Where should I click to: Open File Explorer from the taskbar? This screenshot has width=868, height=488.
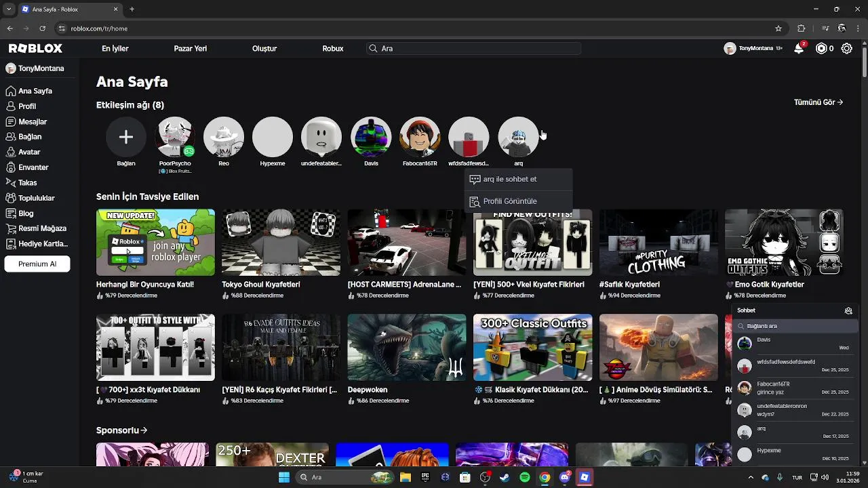(405, 477)
